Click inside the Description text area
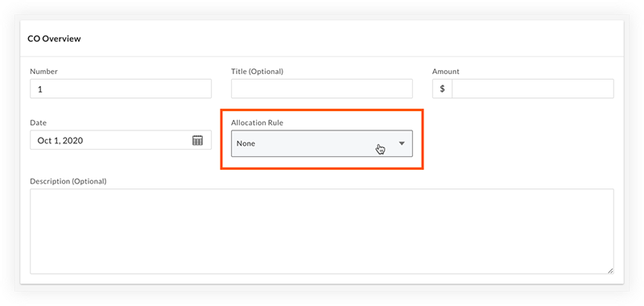 point(322,231)
